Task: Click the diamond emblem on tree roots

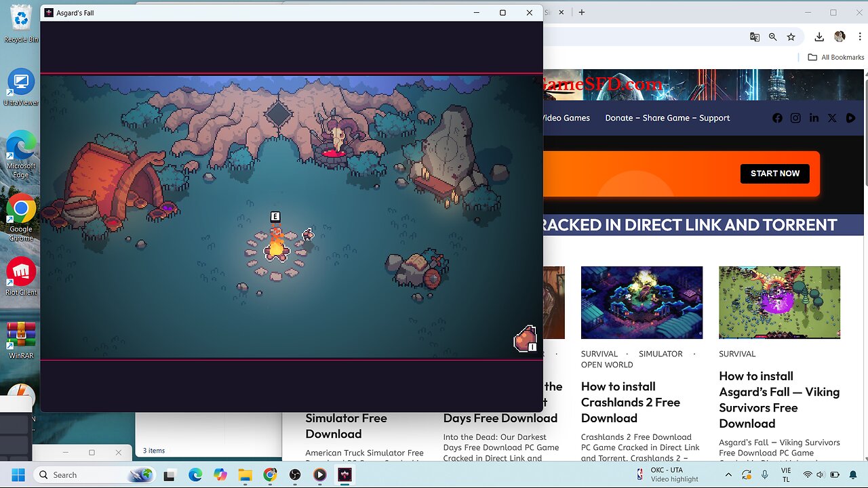Action: pyautogui.click(x=277, y=115)
